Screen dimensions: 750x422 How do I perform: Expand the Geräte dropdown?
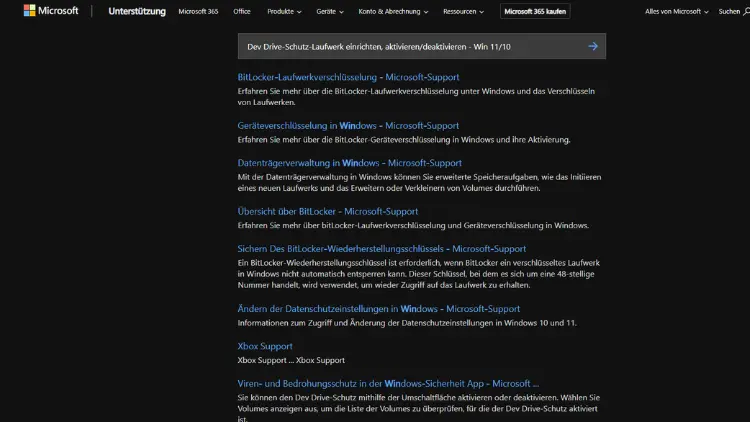click(330, 11)
